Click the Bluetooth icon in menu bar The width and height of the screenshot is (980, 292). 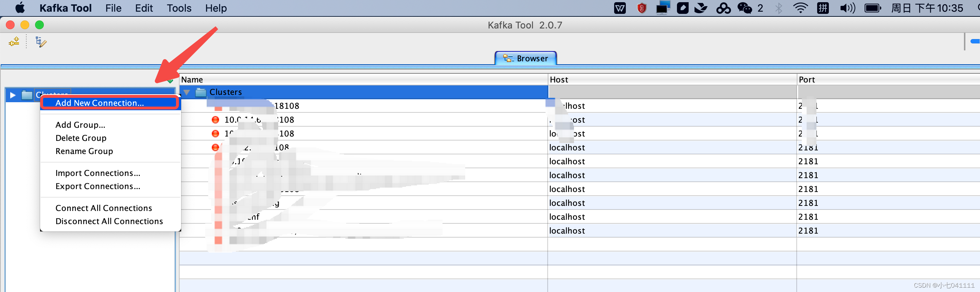[x=779, y=8]
